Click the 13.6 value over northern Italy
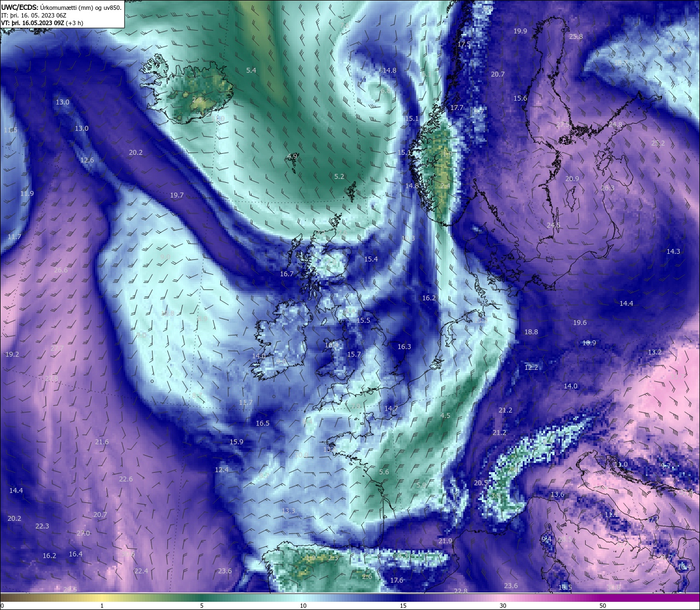Image resolution: width=700 pixels, height=610 pixels. (x=557, y=495)
